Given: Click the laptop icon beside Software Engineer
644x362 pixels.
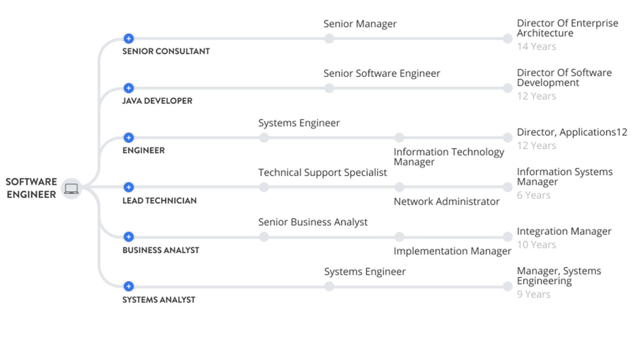Looking at the screenshot, I should point(71,188).
